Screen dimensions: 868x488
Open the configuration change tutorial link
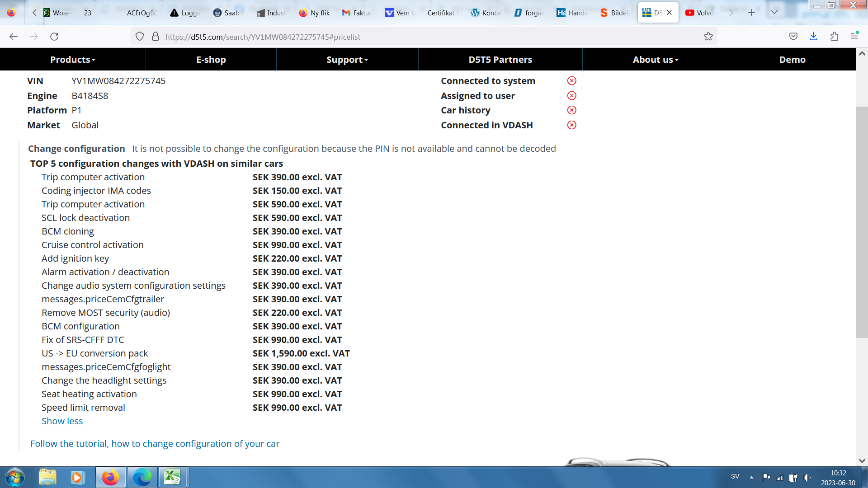click(x=155, y=444)
